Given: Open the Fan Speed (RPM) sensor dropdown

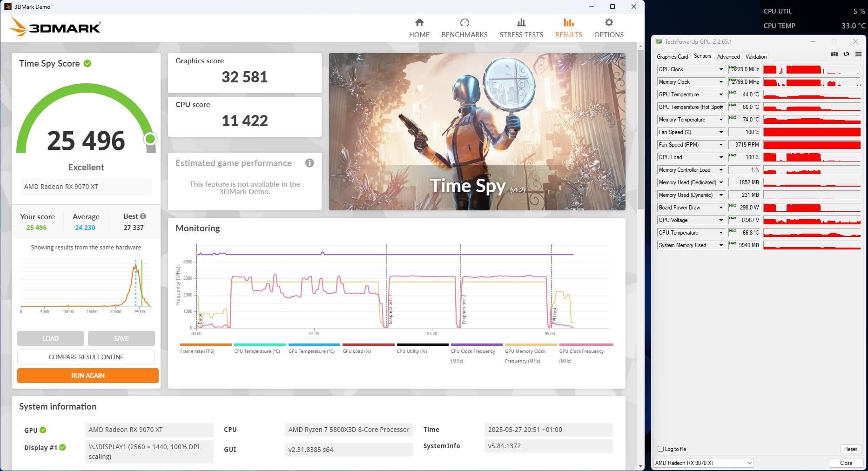Looking at the screenshot, I should (721, 145).
